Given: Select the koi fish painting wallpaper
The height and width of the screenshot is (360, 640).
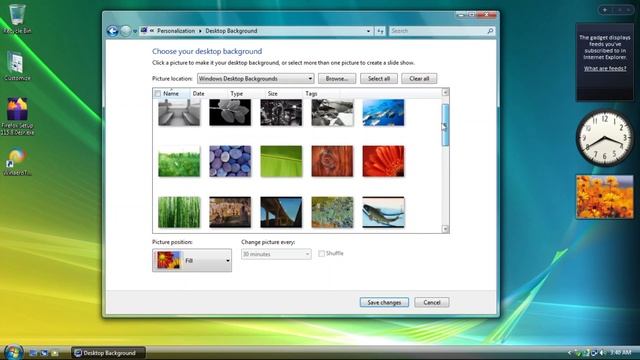Looking at the screenshot, I should [383, 212].
